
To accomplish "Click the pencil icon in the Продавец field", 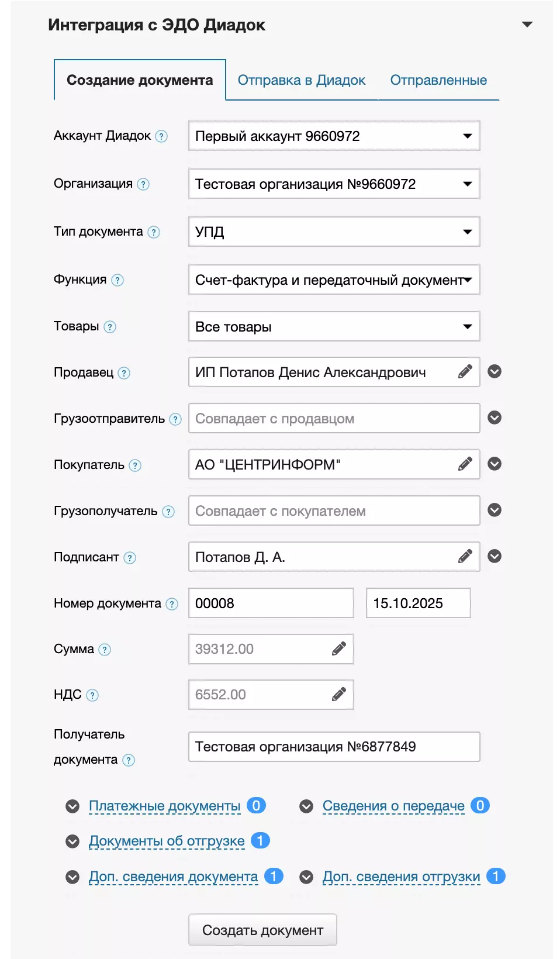I will coord(465,372).
